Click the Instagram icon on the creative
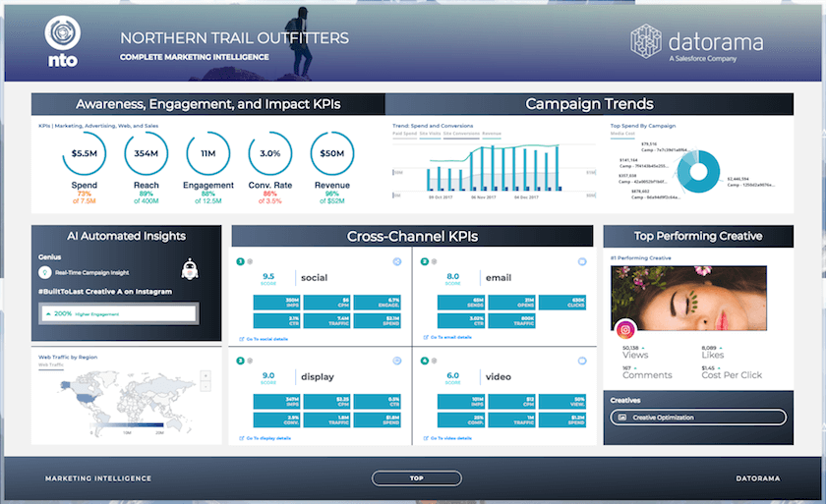The width and height of the screenshot is (826, 504). click(624, 329)
